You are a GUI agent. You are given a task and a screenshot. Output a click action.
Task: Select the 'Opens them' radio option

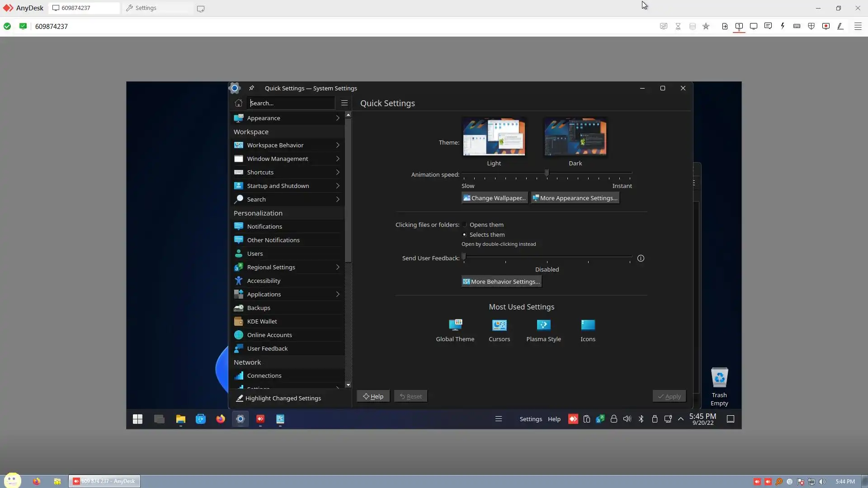pyautogui.click(x=464, y=225)
